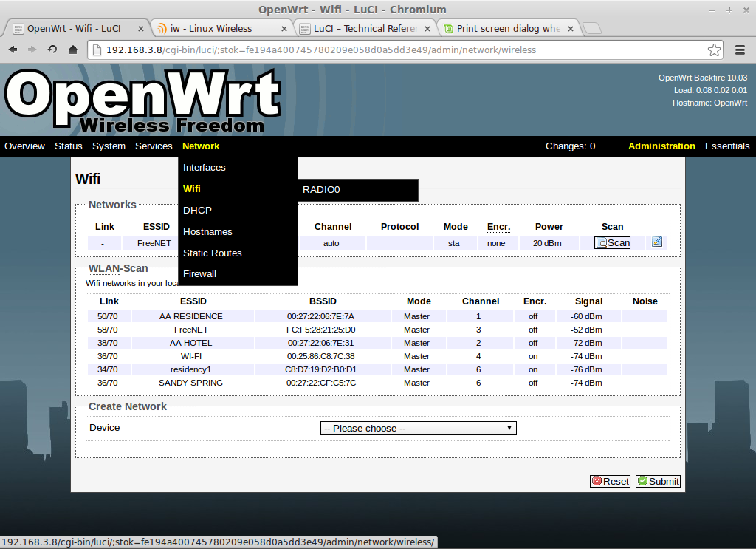Reload the current page
This screenshot has width=756, height=549.
click(52, 50)
